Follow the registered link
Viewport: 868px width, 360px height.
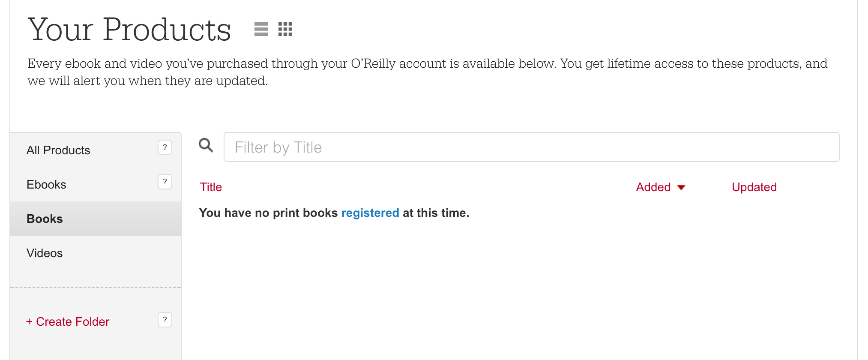370,213
